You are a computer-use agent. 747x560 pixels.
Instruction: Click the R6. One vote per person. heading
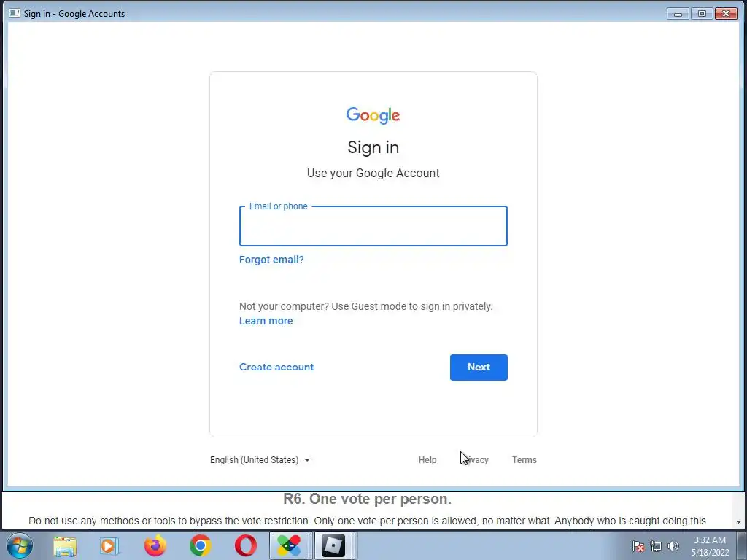tap(368, 499)
